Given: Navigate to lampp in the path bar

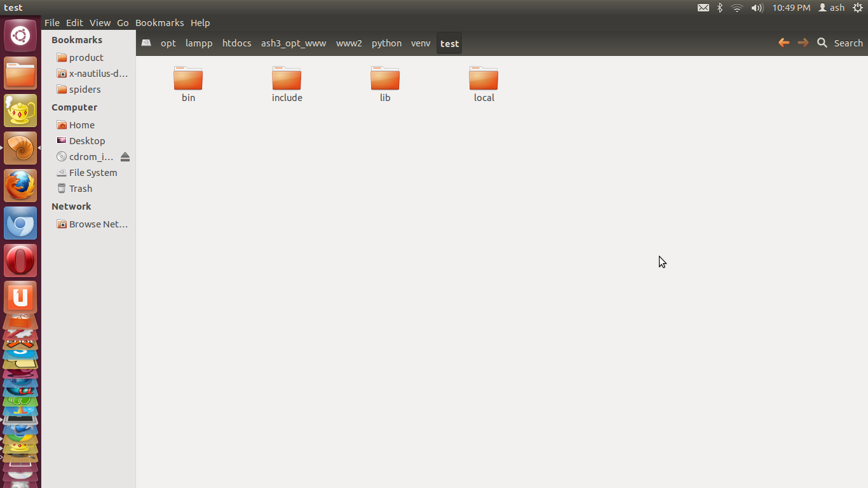Looking at the screenshot, I should pos(199,43).
